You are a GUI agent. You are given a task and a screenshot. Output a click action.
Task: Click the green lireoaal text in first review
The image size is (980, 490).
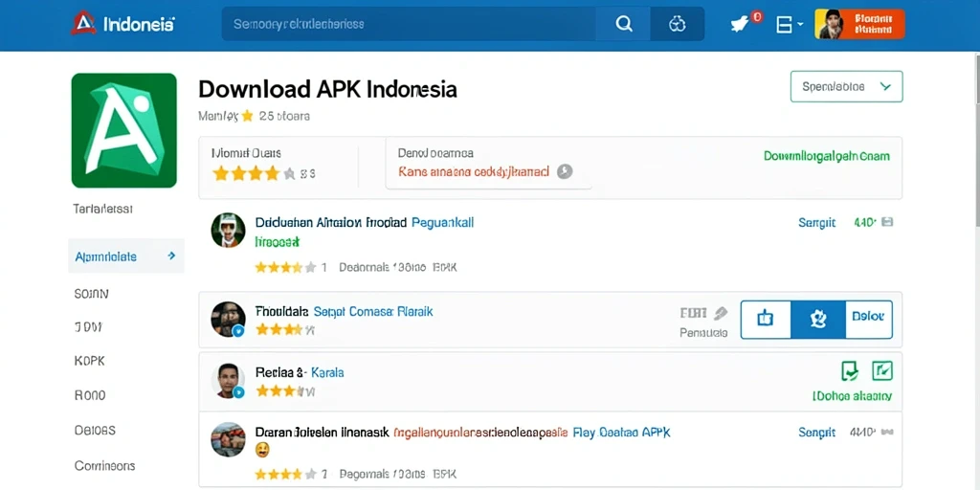pos(278,241)
